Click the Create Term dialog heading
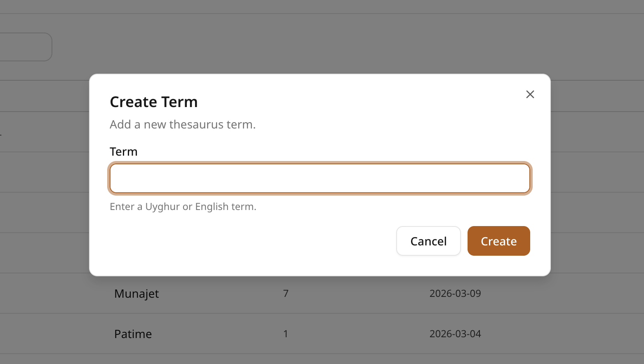 tap(153, 102)
